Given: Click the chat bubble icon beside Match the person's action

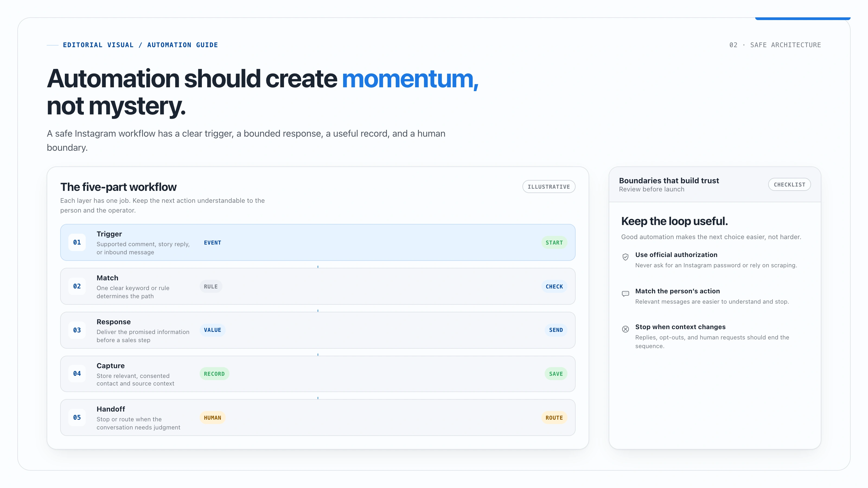Looking at the screenshot, I should click(626, 293).
